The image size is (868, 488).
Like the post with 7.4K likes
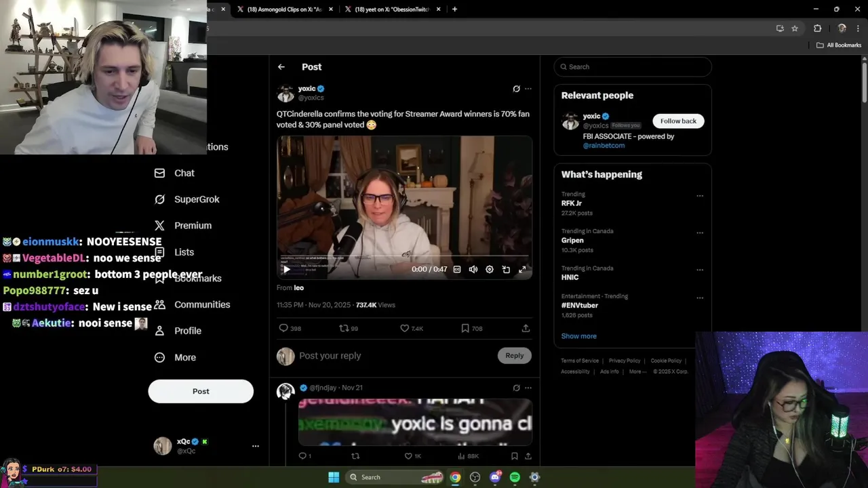[412, 328]
